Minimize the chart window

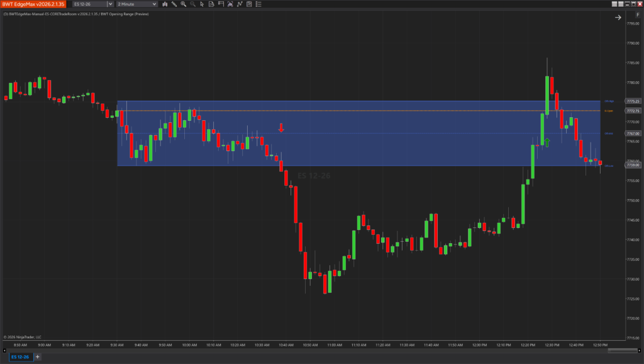point(627,4)
